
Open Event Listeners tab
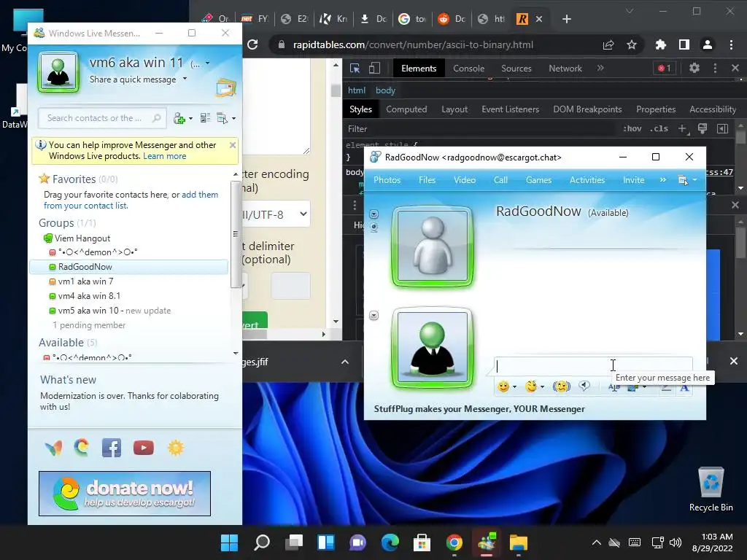(510, 109)
